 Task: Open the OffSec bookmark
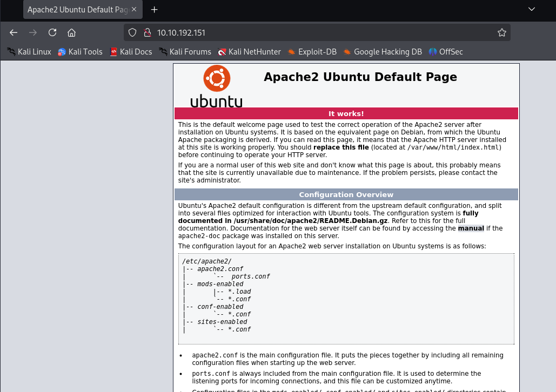pyautogui.click(x=446, y=52)
